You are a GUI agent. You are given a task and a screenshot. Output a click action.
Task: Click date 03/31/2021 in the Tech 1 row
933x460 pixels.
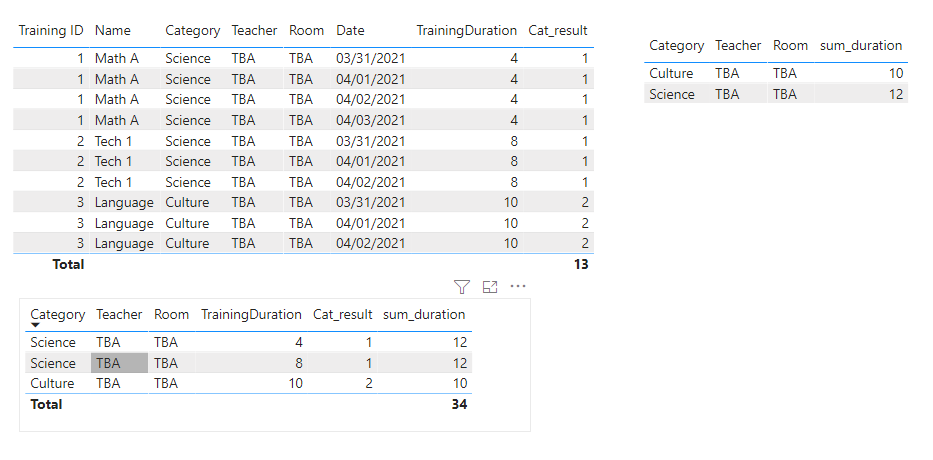[371, 141]
